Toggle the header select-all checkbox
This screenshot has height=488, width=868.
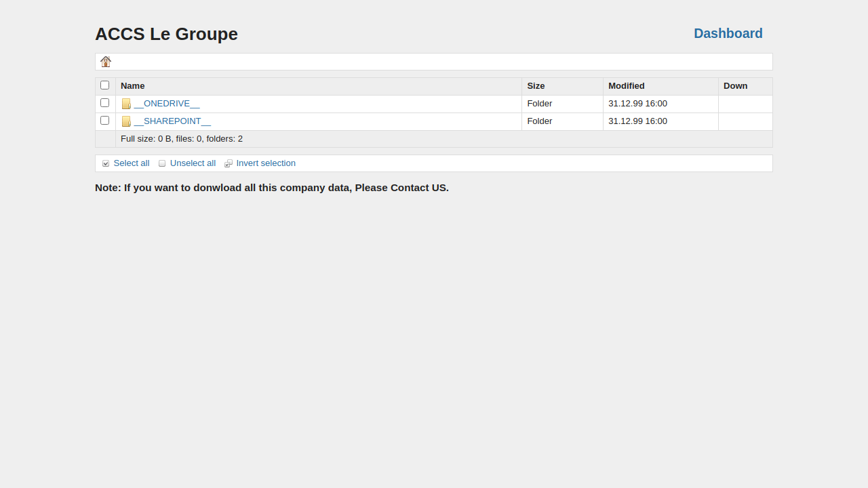(x=104, y=85)
